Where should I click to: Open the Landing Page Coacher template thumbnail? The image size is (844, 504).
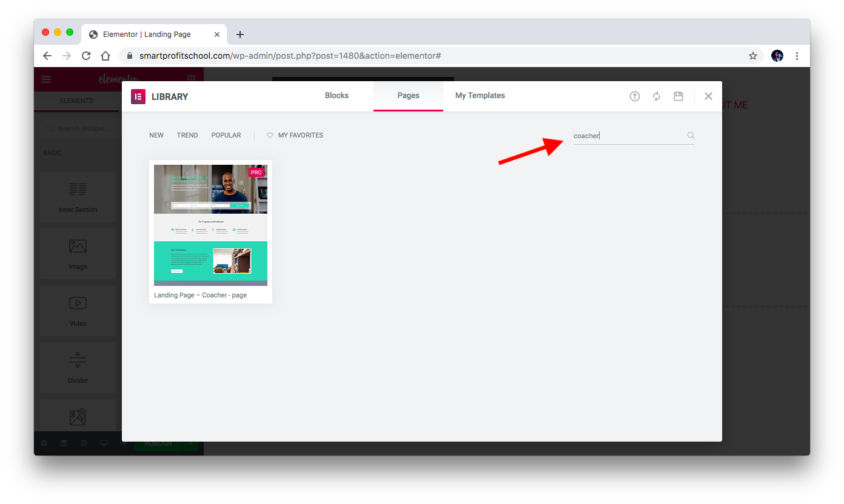click(x=210, y=225)
